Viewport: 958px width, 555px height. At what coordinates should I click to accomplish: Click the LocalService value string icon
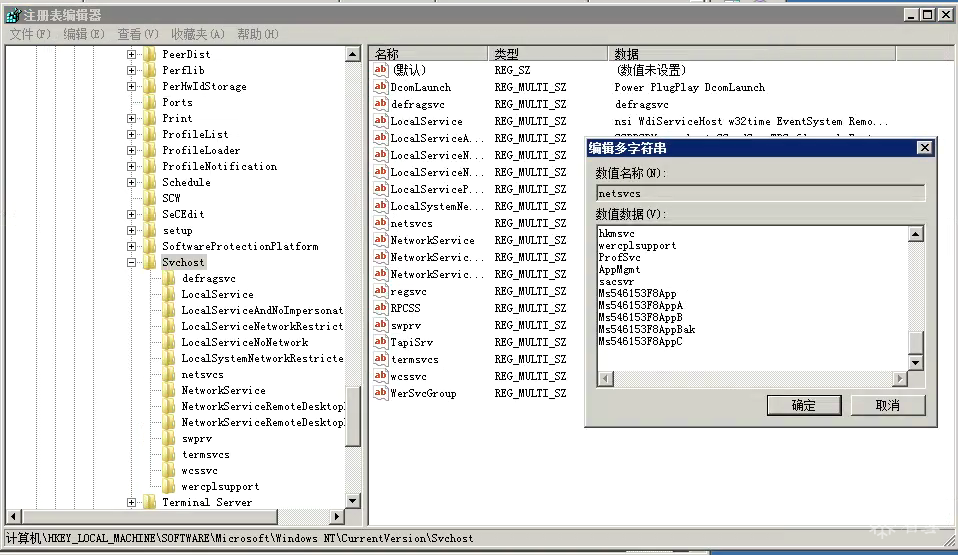[381, 121]
